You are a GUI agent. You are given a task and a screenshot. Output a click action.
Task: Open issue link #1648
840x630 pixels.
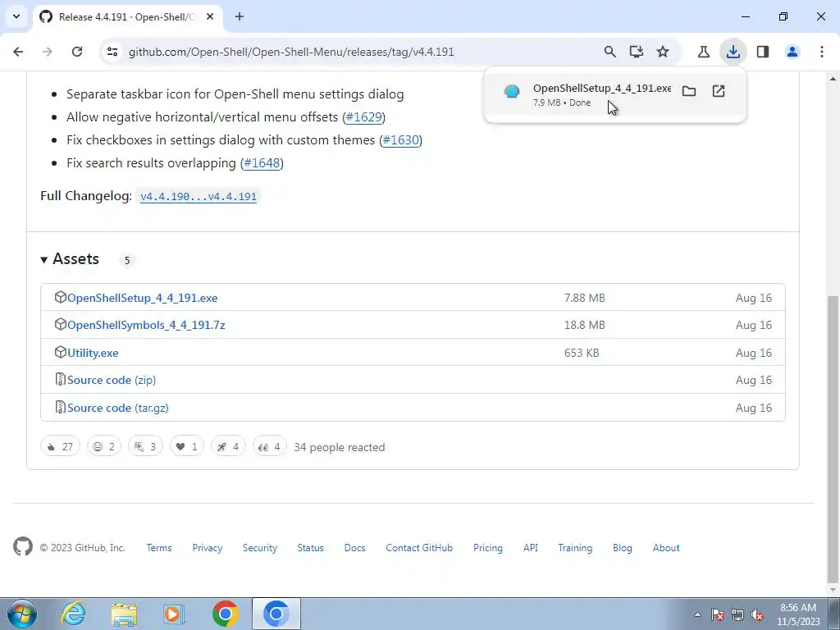(x=262, y=163)
